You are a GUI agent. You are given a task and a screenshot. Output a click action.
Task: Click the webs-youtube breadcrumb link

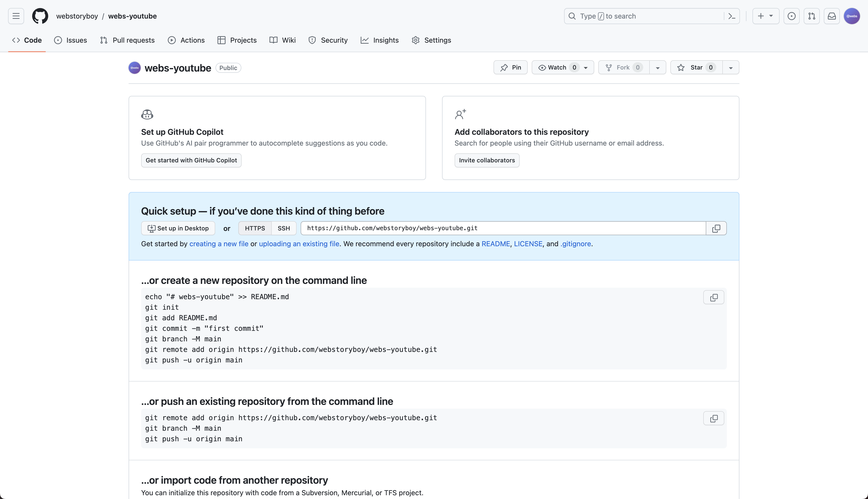pyautogui.click(x=132, y=16)
